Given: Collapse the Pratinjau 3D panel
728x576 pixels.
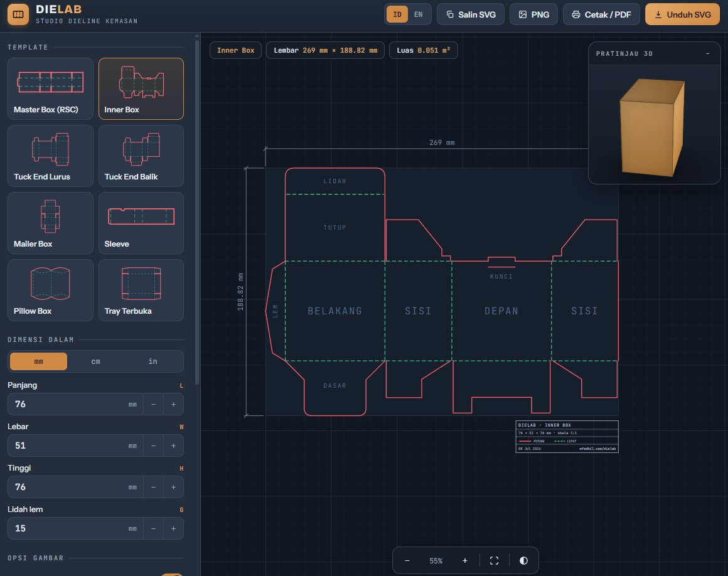Looking at the screenshot, I should point(707,53).
